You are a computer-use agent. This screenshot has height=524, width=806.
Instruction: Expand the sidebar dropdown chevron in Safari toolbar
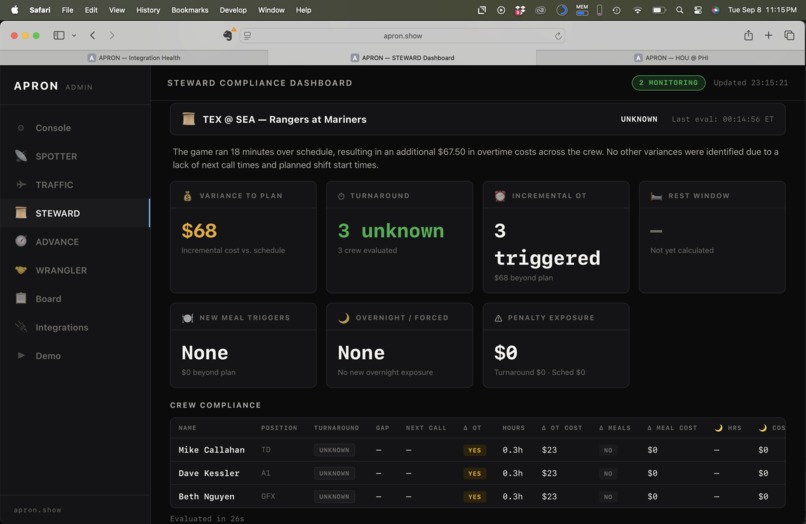pyautogui.click(x=74, y=35)
